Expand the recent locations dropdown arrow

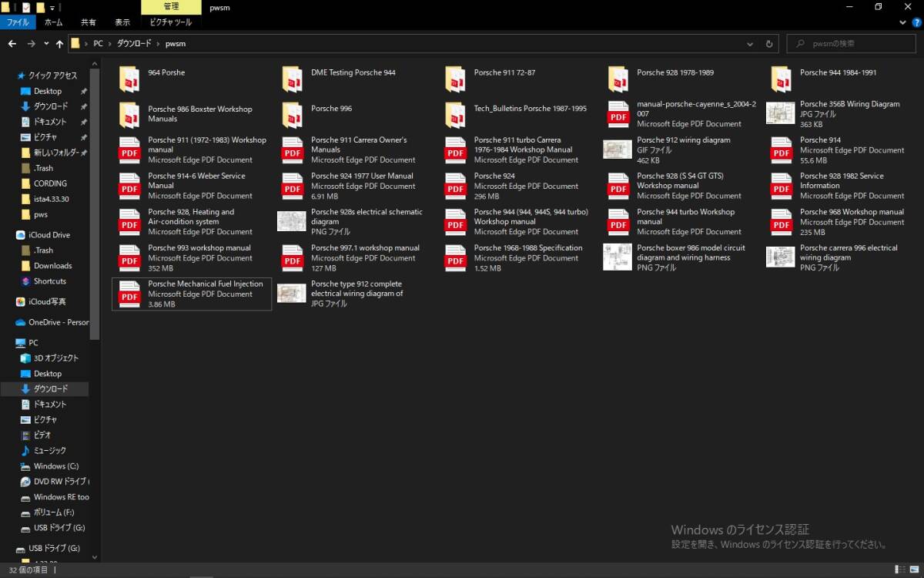(x=46, y=44)
